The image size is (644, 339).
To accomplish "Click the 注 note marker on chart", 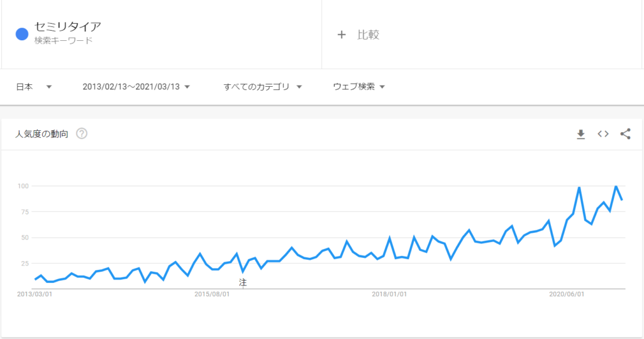I will coord(243,282).
